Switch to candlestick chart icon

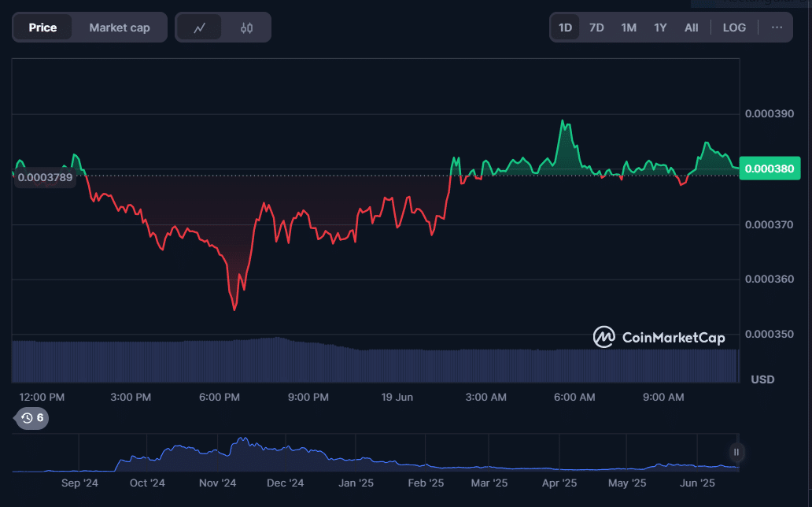(247, 28)
